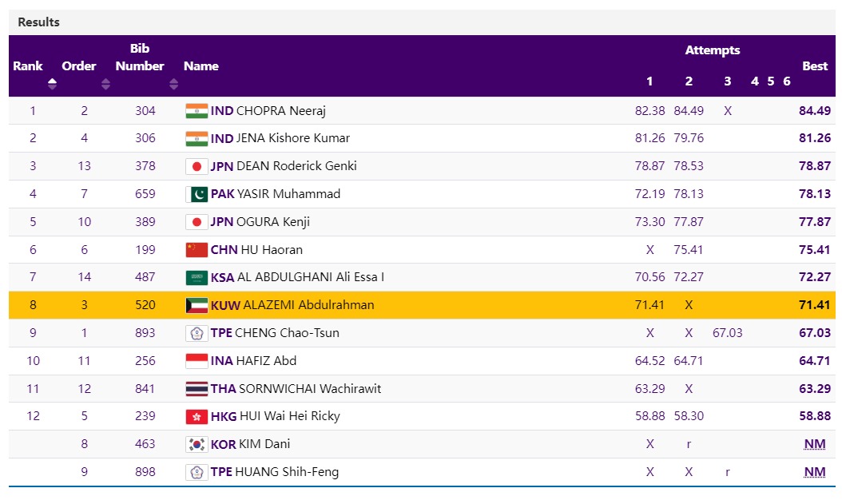This screenshot has height=504, width=842.
Task: Click the Saudi flag beside AL ABDULGHANI
Action: click(197, 277)
